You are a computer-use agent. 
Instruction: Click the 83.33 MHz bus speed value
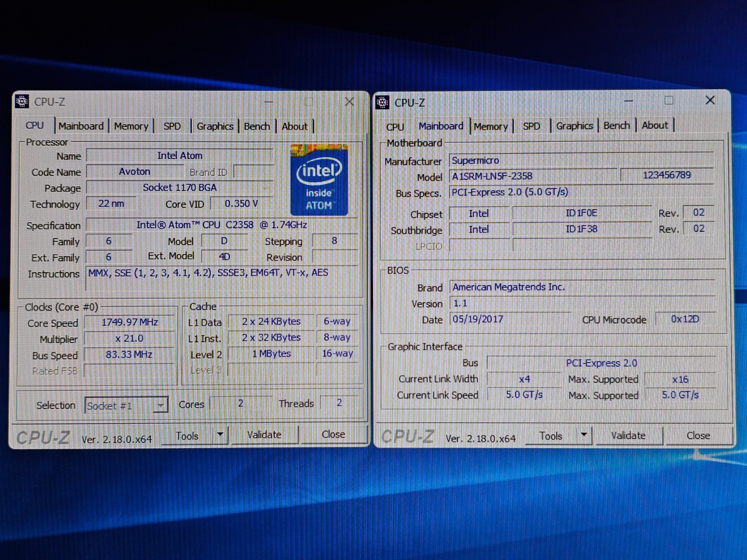click(130, 354)
